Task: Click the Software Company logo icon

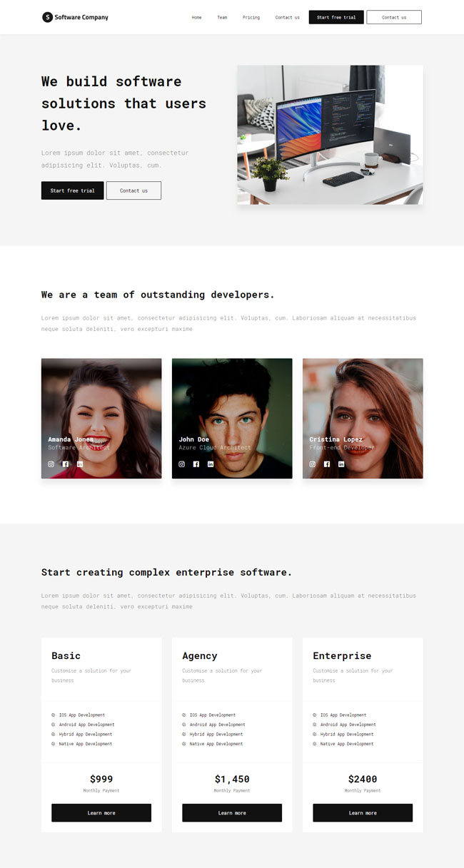Action: [47, 17]
